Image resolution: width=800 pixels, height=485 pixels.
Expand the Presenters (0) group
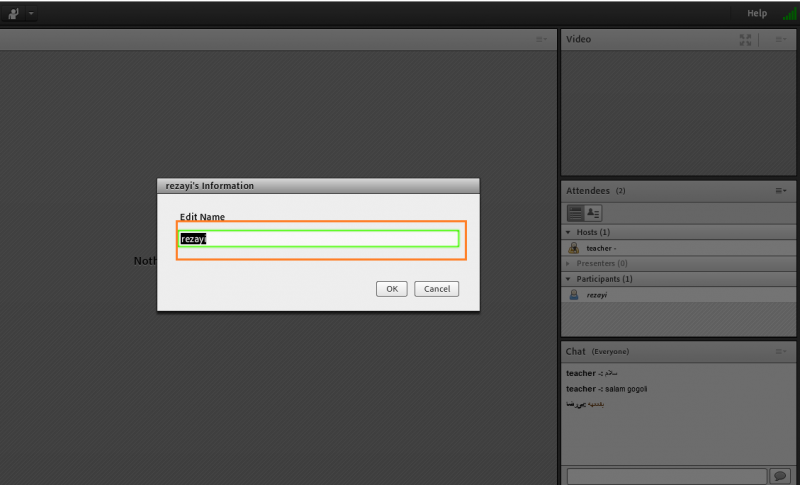(x=569, y=263)
